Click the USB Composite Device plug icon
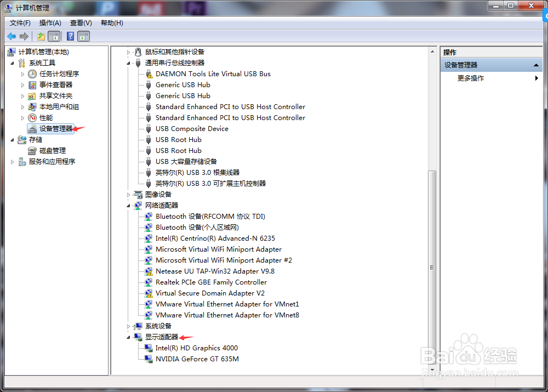The width and height of the screenshot is (548, 392). click(149, 129)
